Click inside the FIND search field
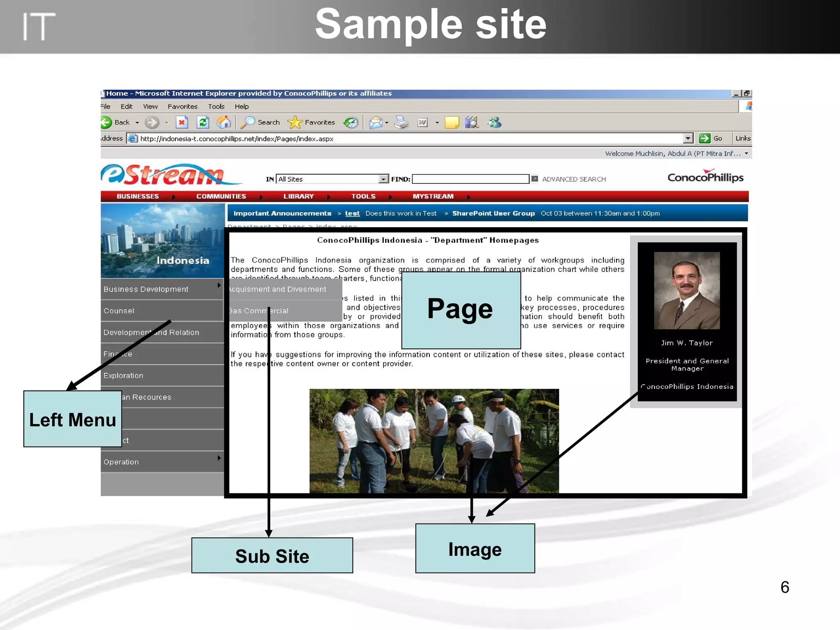Viewport: 840px width, 630px height. [470, 179]
